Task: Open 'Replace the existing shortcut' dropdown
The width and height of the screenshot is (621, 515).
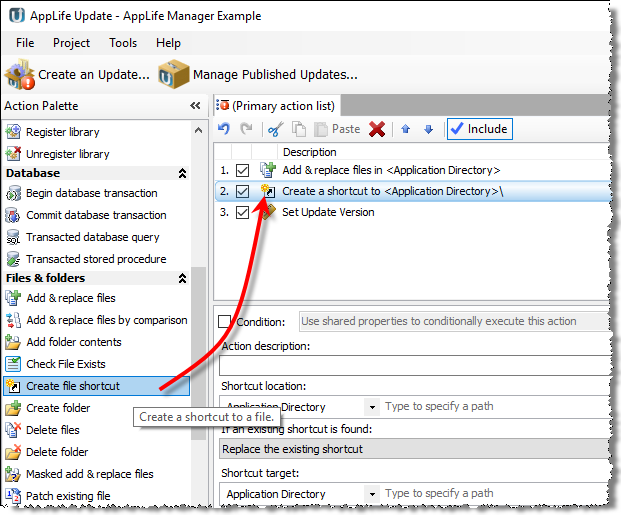Action: 414,449
